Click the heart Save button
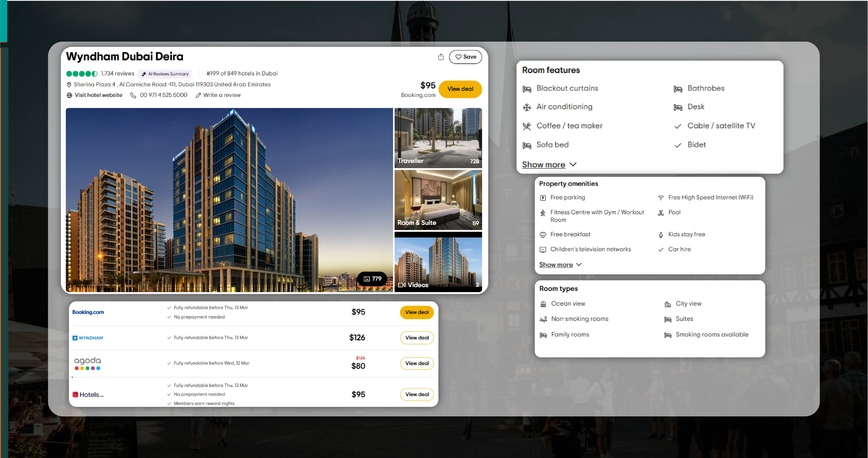The width and height of the screenshot is (868, 458). (465, 57)
